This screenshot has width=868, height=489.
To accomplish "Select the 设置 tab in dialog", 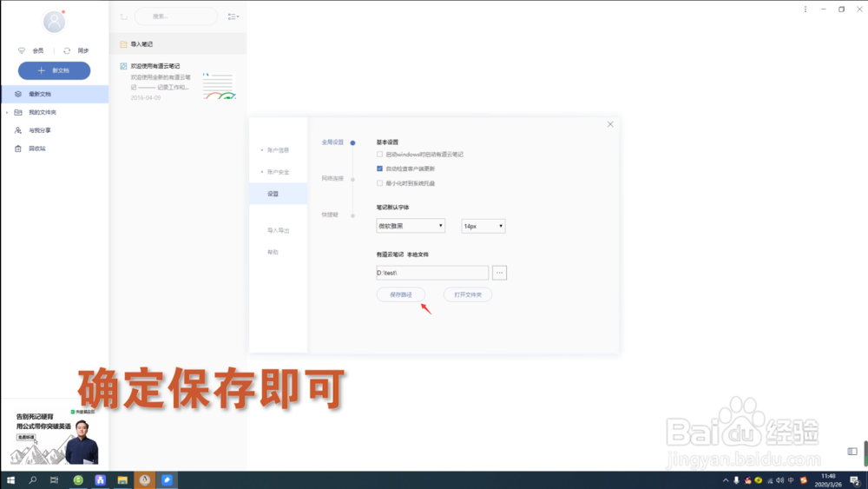I will tap(278, 194).
